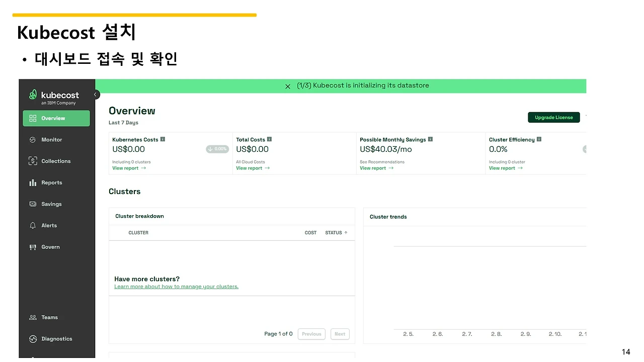This screenshot has height=362, width=644.
Task: Click the 0.0% Cluster Efficiency value
Action: point(498,149)
